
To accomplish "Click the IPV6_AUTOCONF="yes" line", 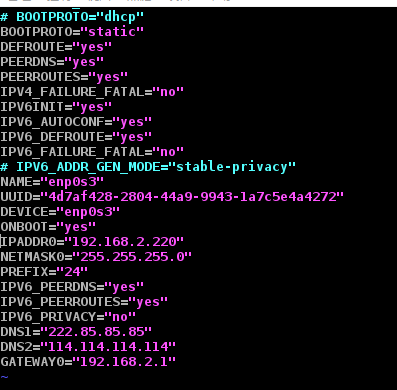I will (x=76, y=122).
